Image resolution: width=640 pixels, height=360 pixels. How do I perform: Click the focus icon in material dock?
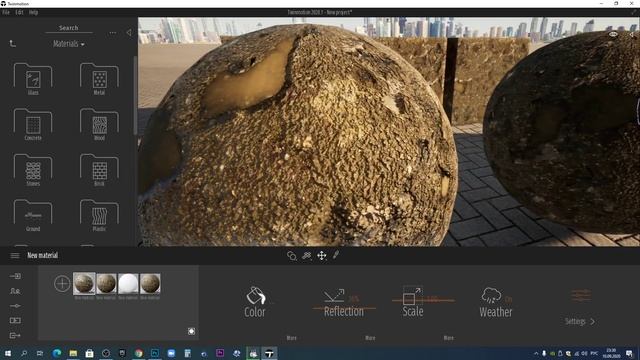191,331
